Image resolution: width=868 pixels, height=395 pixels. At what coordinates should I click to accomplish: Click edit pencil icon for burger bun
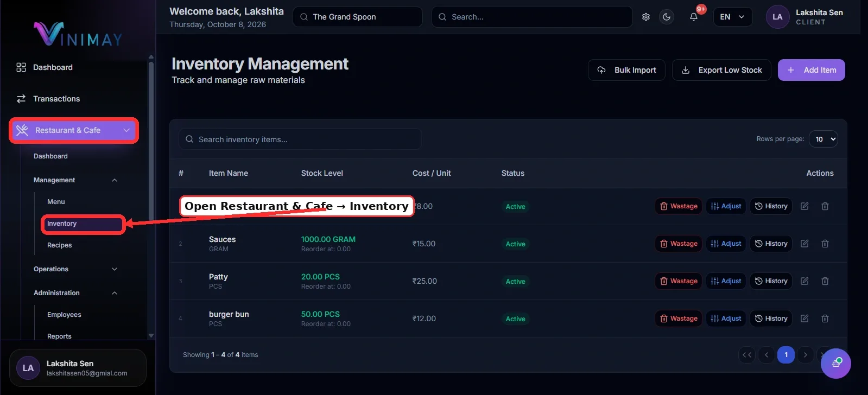804,318
